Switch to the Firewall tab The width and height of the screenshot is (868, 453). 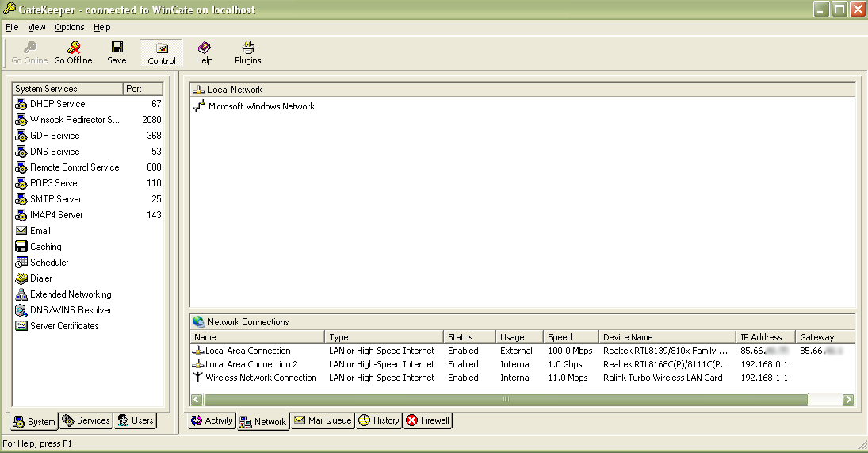point(428,421)
